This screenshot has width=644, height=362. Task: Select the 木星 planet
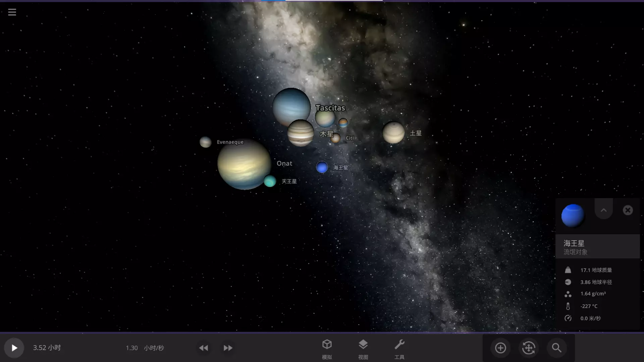[301, 133]
